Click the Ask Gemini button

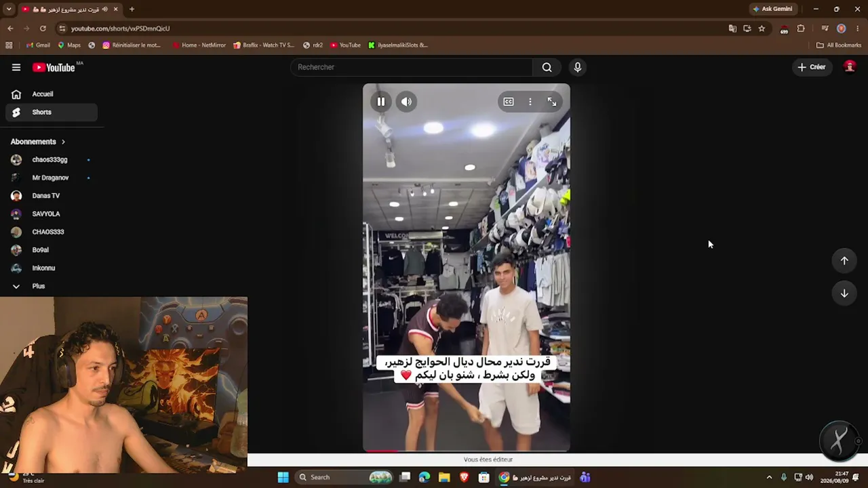(x=772, y=9)
